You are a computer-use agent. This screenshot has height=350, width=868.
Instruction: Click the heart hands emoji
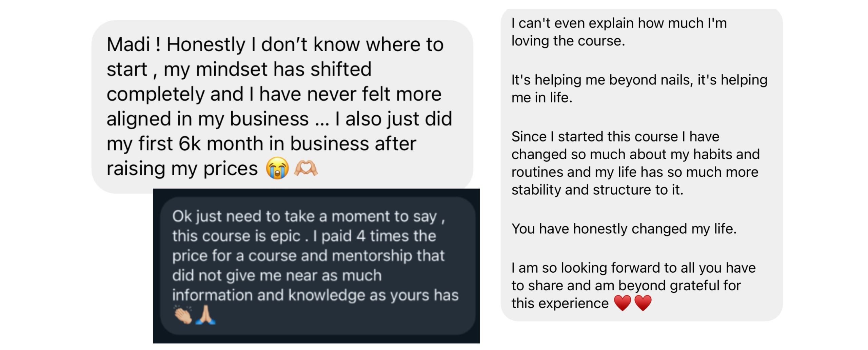(305, 168)
